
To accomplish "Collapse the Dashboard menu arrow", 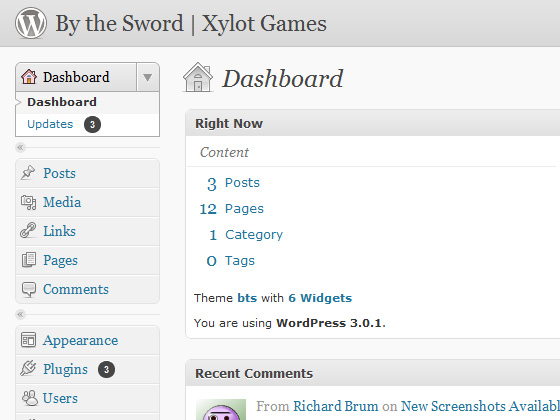I will (x=148, y=77).
